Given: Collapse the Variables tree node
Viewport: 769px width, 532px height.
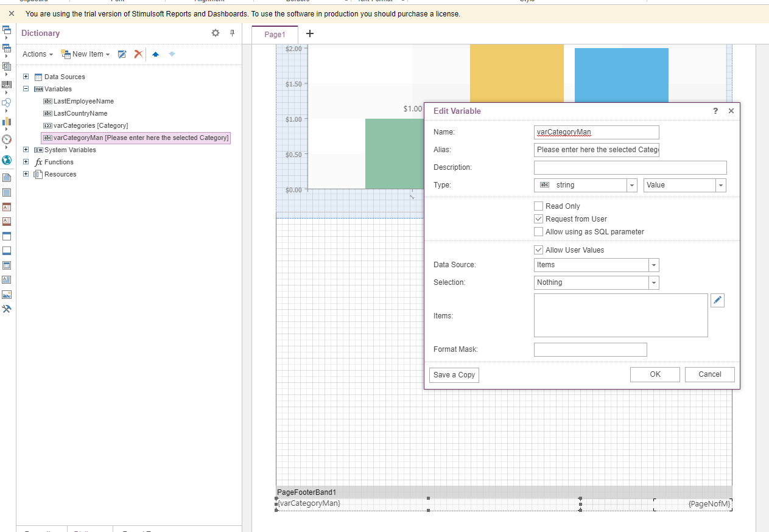Looking at the screenshot, I should (26, 89).
